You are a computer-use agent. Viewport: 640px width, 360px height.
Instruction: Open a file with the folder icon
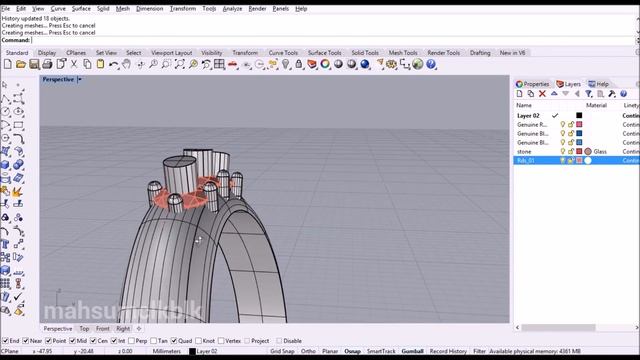(21, 64)
